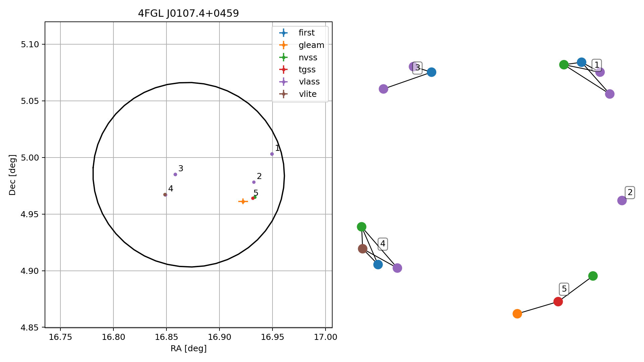Click the green nvss point in the scatter plot
The width and height of the screenshot is (644, 362).
(255, 197)
